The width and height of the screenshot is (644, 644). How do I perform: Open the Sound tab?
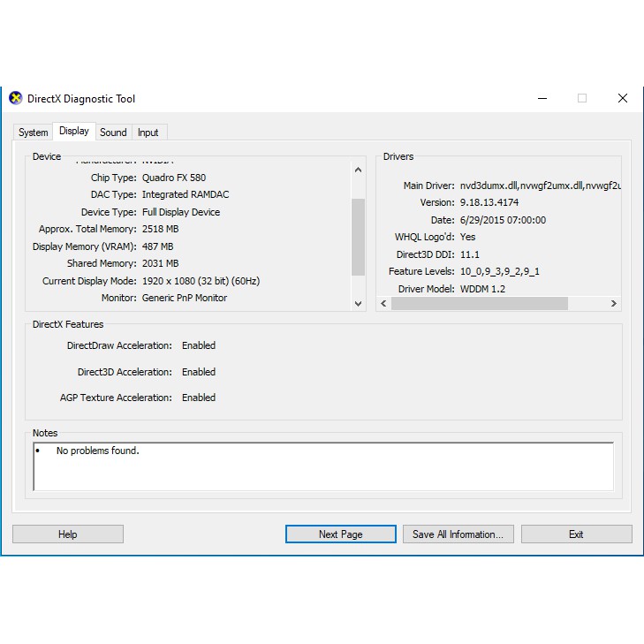pos(113,133)
